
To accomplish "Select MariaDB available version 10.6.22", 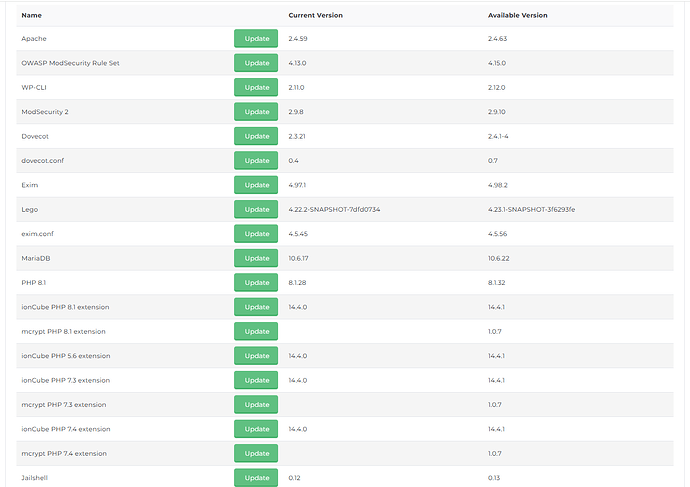I will [x=499, y=258].
